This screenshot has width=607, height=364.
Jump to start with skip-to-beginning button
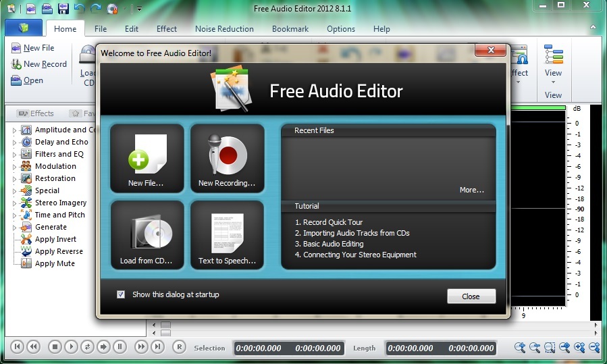[17, 346]
